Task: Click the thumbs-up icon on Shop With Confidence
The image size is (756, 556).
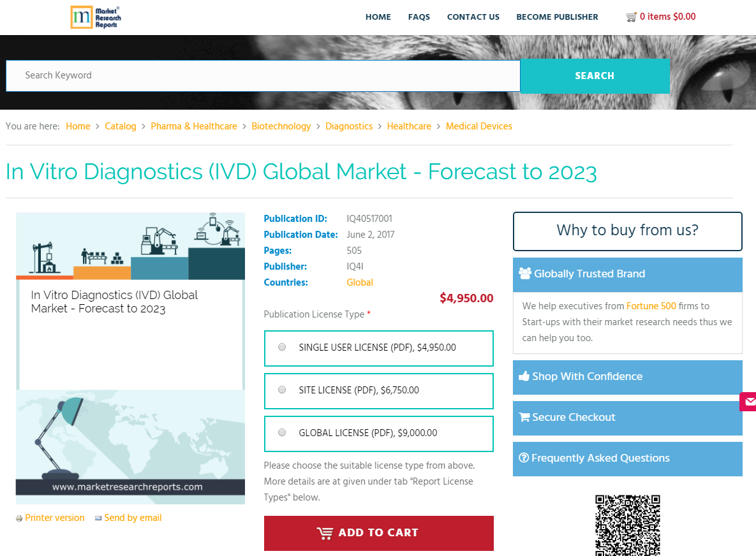Action: click(524, 376)
